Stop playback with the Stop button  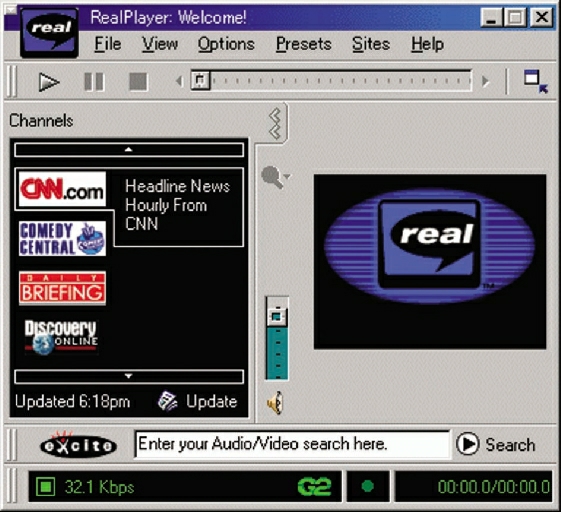(138, 82)
